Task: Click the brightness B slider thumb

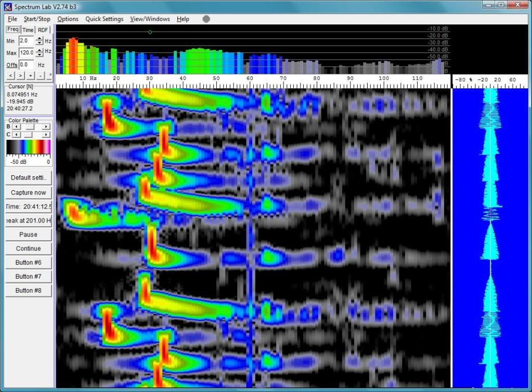Action: click(31, 126)
